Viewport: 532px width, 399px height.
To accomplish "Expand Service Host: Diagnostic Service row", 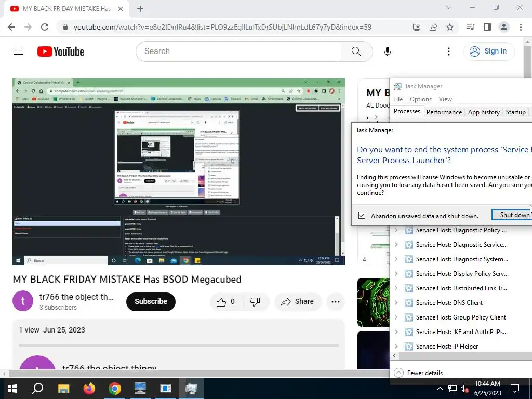I will click(396, 245).
